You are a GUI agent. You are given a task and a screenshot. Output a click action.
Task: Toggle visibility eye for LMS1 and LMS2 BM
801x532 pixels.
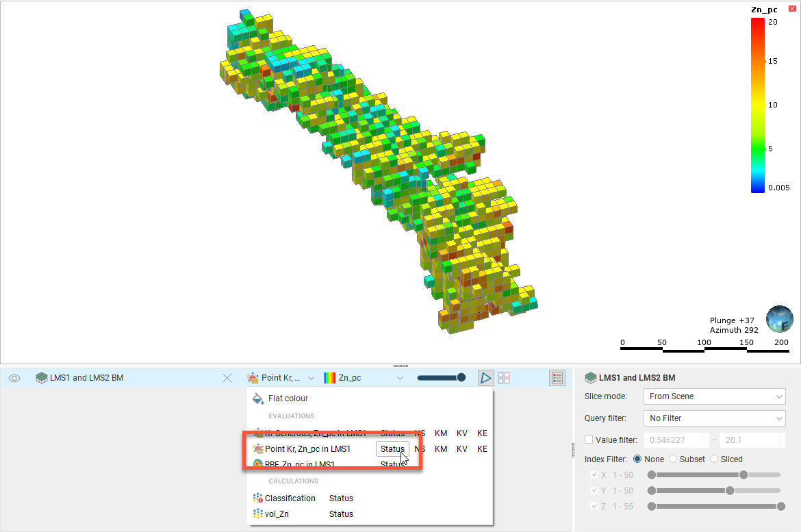[x=14, y=378]
